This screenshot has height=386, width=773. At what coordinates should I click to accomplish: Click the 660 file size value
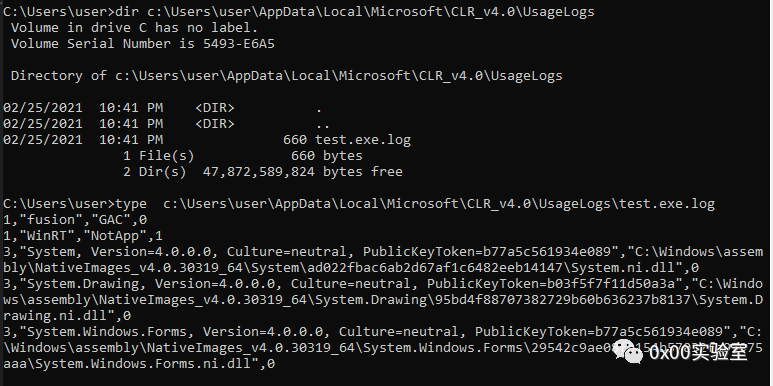tap(295, 140)
